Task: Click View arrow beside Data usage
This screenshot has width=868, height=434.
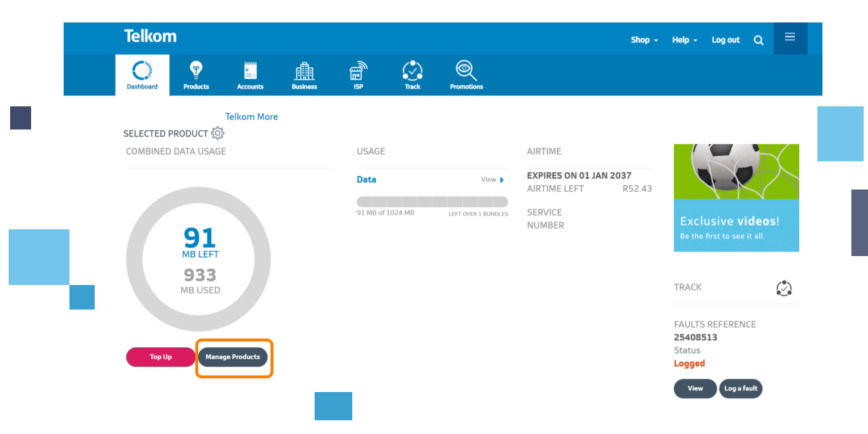Action: pos(493,179)
